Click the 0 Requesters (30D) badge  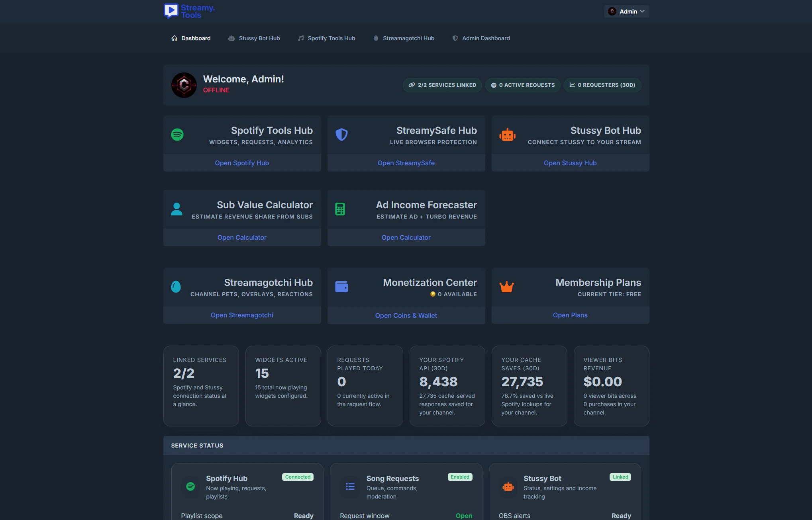coord(602,85)
